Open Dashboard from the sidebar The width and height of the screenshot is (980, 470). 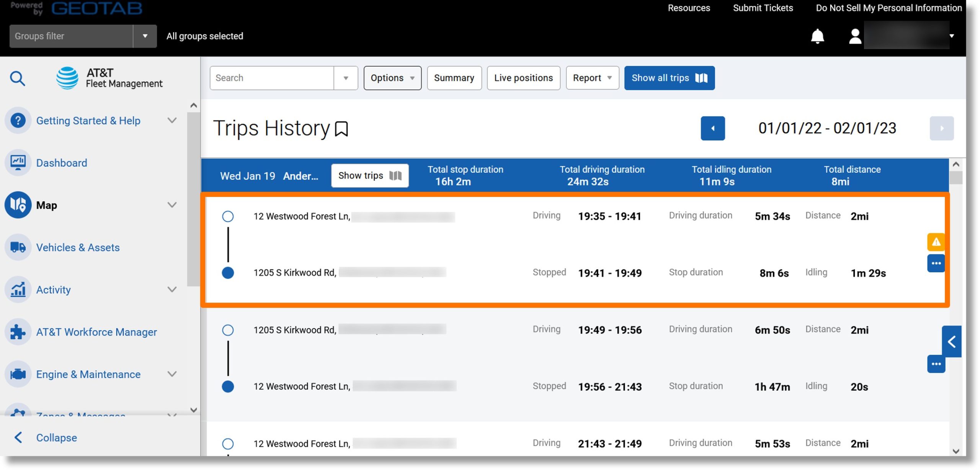tap(62, 163)
